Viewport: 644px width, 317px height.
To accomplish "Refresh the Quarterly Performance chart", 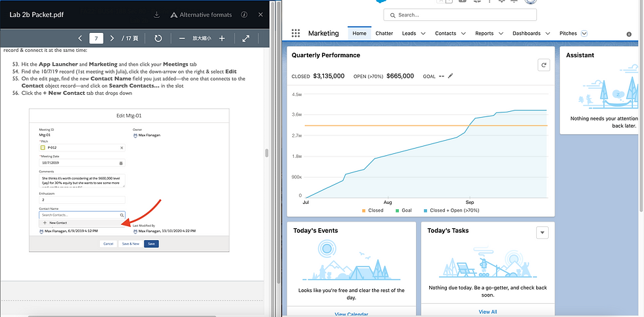I will [544, 65].
